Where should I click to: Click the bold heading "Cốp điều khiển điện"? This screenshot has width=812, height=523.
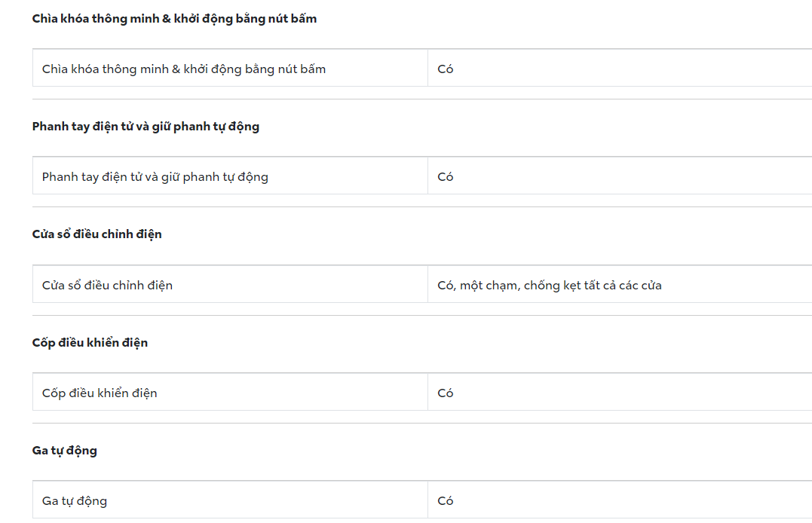tap(90, 343)
